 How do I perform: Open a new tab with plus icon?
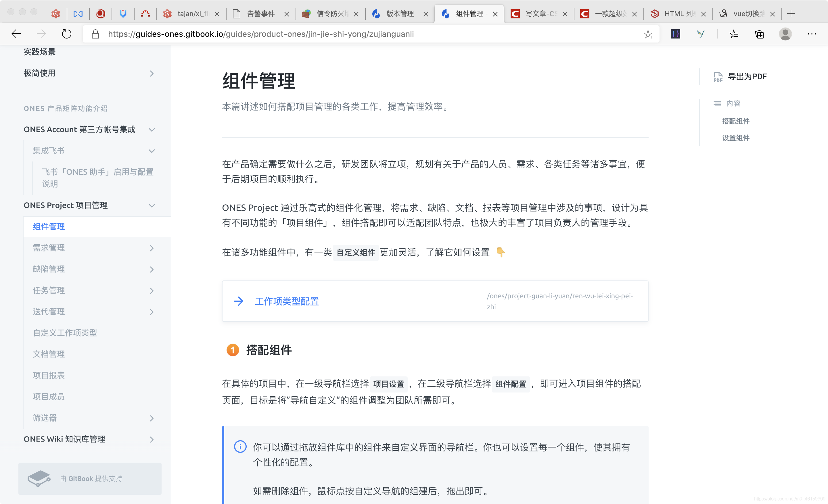[x=791, y=14]
